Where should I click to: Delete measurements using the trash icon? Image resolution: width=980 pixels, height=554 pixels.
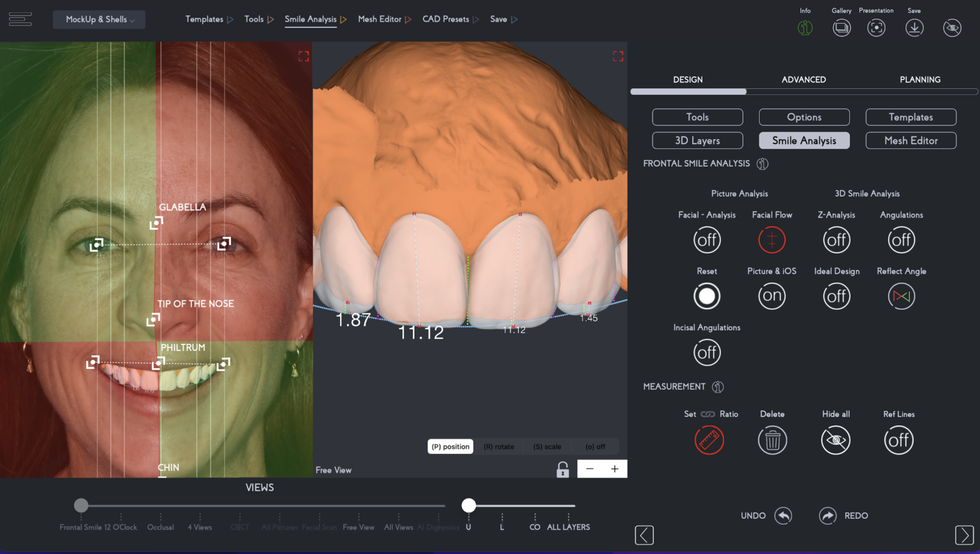tap(772, 440)
